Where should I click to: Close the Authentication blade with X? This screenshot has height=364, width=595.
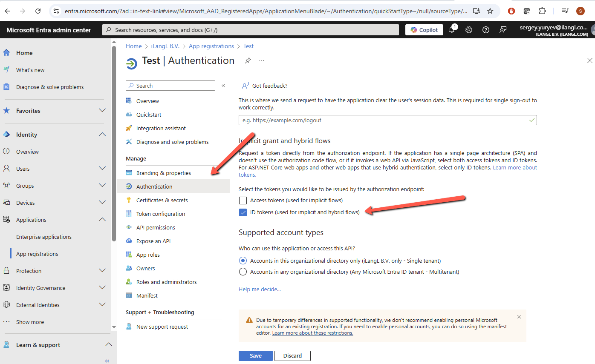(x=590, y=60)
